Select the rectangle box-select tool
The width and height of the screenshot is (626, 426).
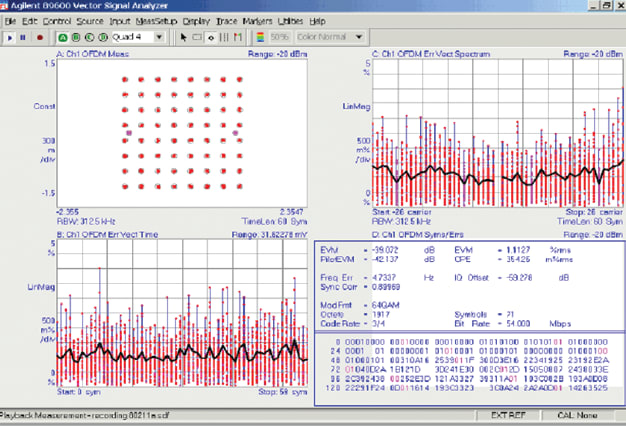coord(197,38)
